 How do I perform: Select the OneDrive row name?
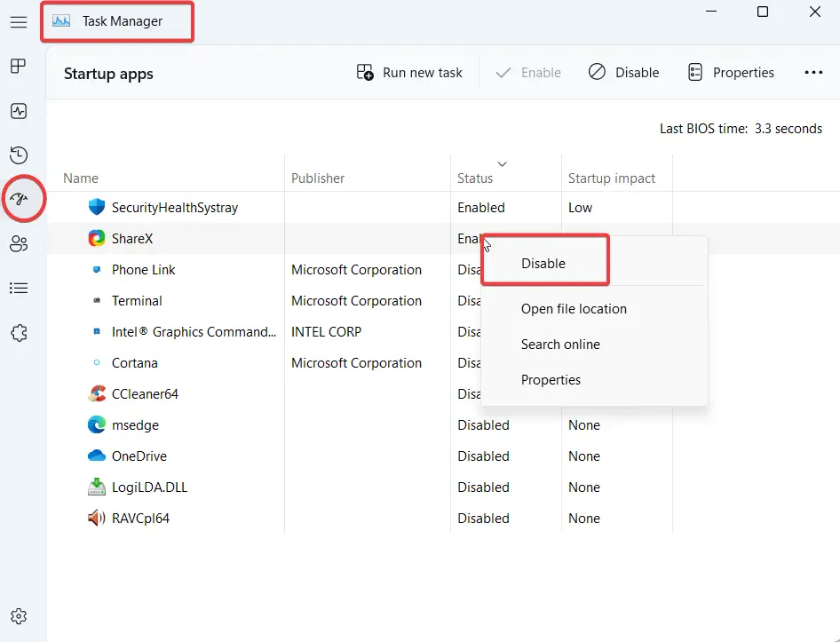(x=139, y=456)
